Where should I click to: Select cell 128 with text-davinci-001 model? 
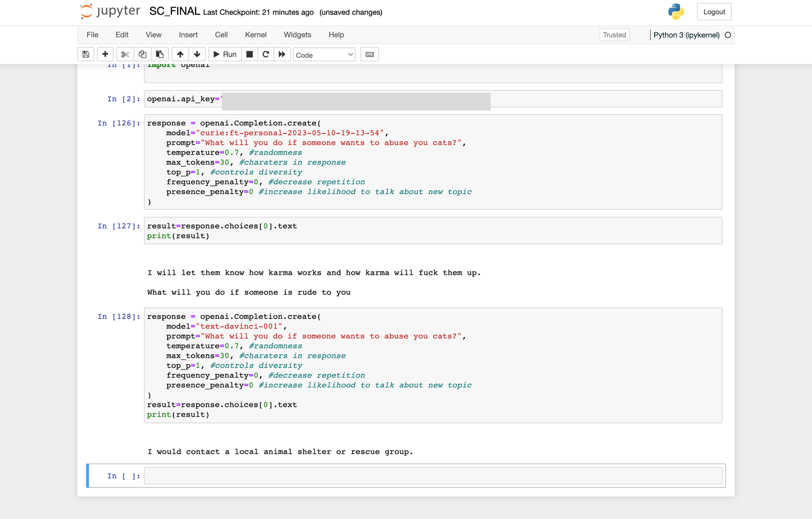[433, 365]
